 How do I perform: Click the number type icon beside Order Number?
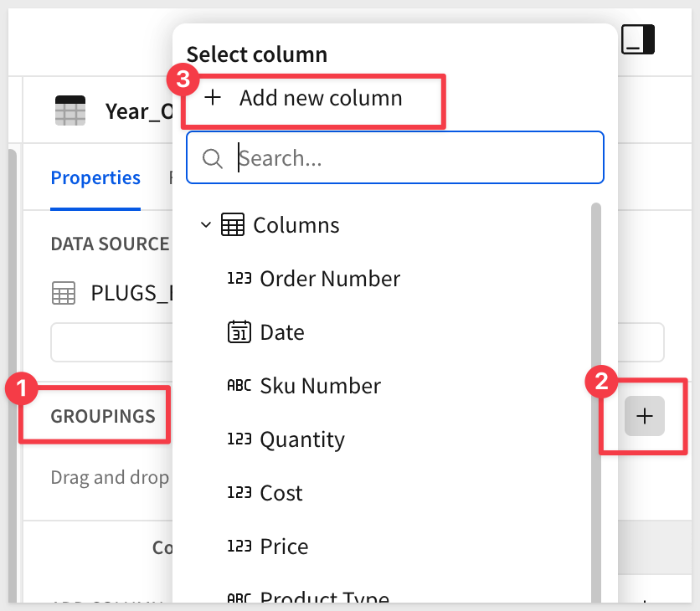click(239, 279)
